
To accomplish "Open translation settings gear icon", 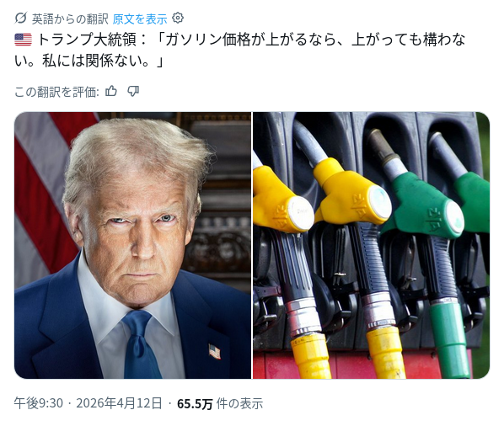I will coord(178,18).
